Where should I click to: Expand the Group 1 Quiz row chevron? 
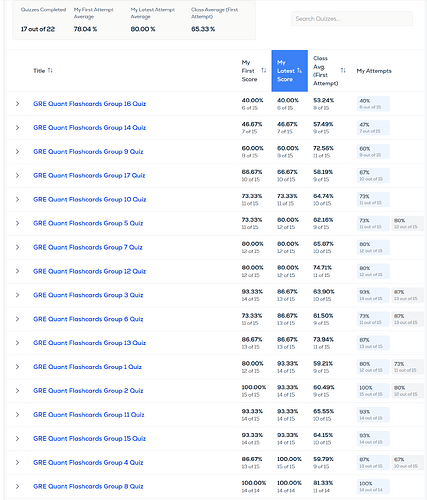point(17,367)
